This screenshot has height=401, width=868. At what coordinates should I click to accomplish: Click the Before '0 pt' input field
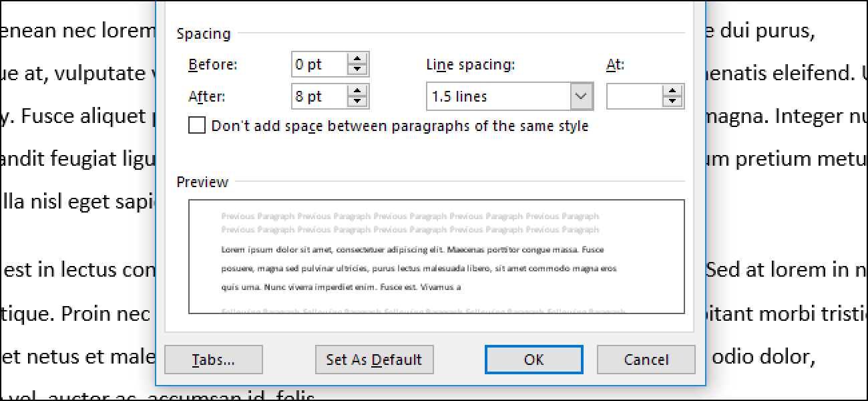[320, 64]
